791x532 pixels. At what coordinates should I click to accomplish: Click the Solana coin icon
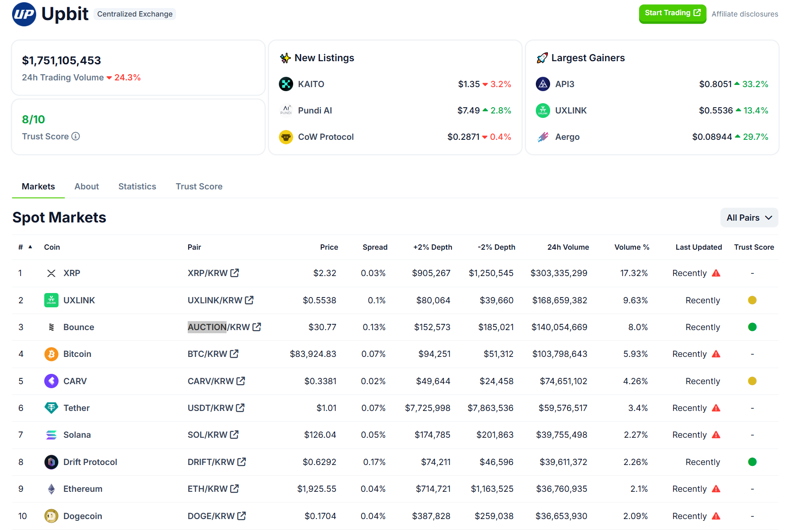click(x=51, y=435)
